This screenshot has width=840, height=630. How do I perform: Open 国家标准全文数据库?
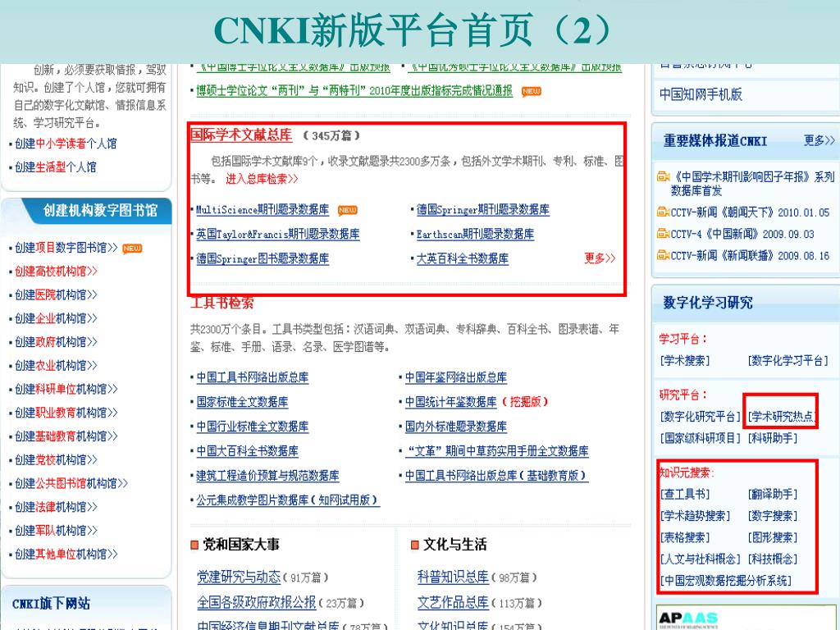242,402
